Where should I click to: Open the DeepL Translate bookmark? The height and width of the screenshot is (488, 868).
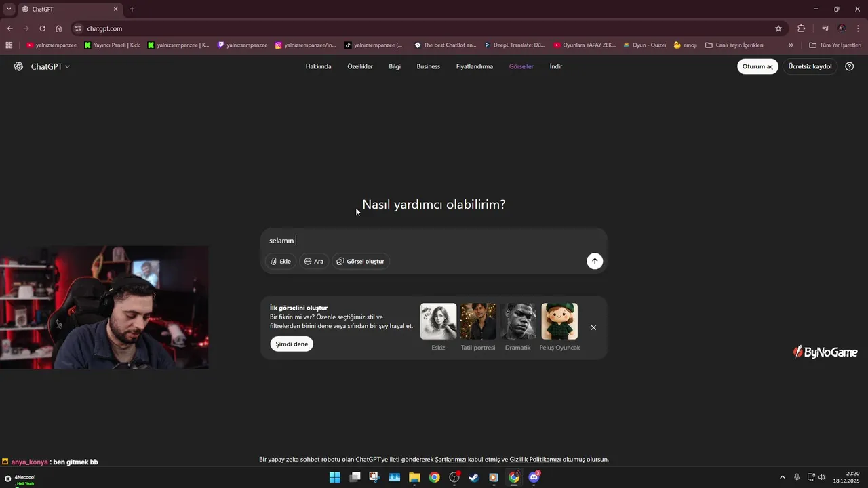tap(515, 45)
